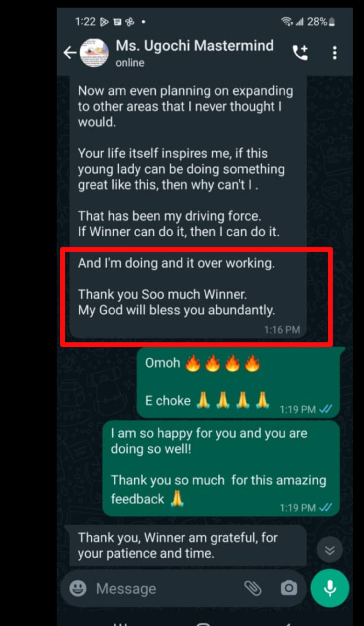This screenshot has width=364, height=626.
Task: Tap the 1:22 clock in status bar
Action: 85,22
